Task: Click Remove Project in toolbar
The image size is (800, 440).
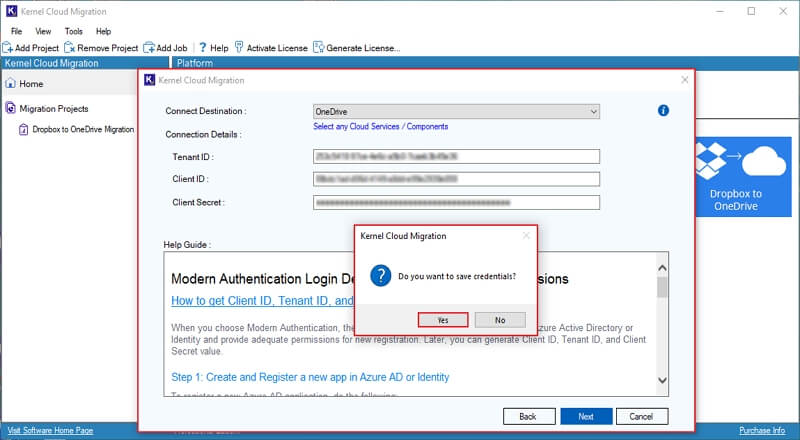Action: [x=101, y=48]
